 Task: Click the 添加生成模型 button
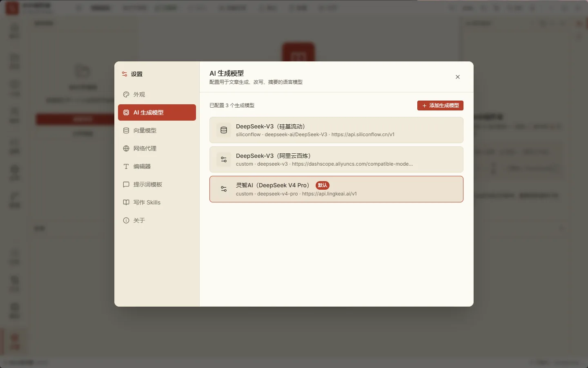point(440,105)
